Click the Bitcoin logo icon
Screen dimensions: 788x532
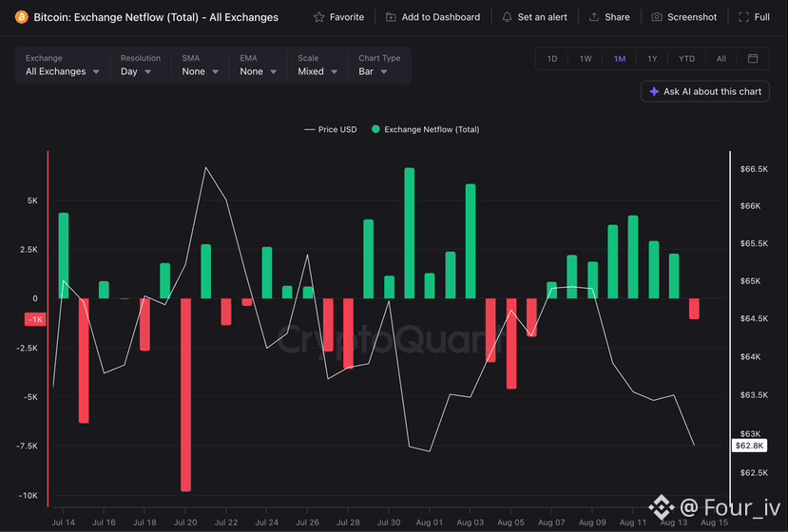[x=21, y=17]
